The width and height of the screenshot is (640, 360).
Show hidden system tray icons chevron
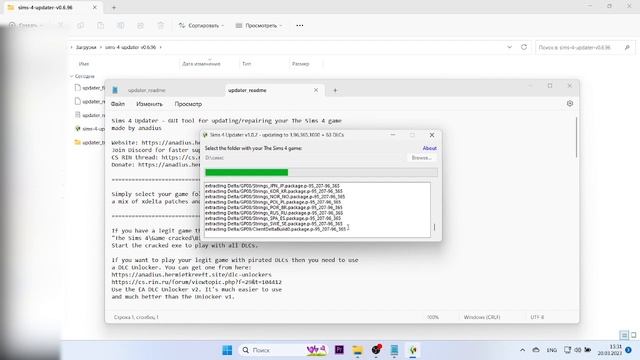[x=522, y=350]
